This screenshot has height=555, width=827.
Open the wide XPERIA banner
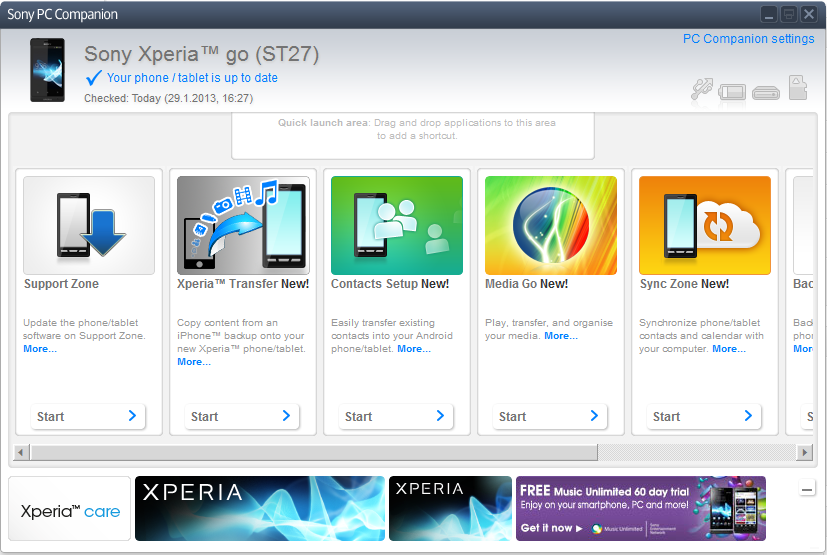coord(260,509)
